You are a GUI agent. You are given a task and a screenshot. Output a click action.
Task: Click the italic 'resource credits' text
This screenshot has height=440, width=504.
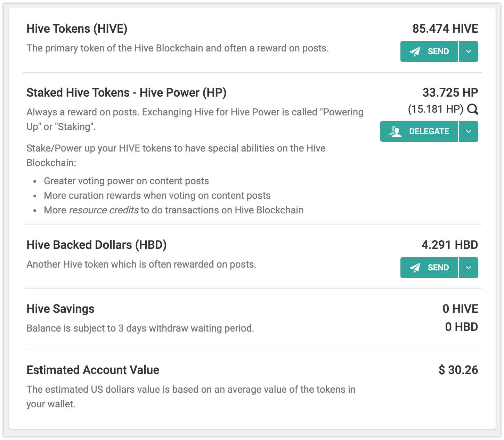104,210
